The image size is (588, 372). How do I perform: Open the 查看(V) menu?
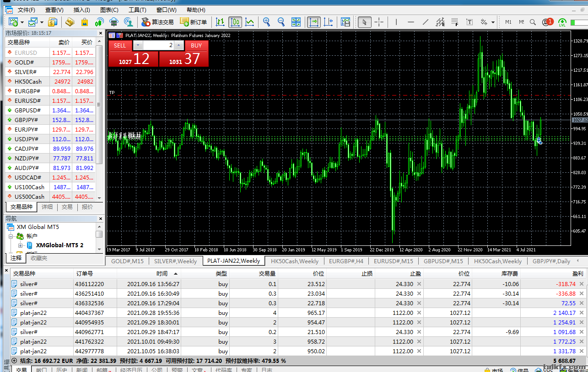point(54,10)
